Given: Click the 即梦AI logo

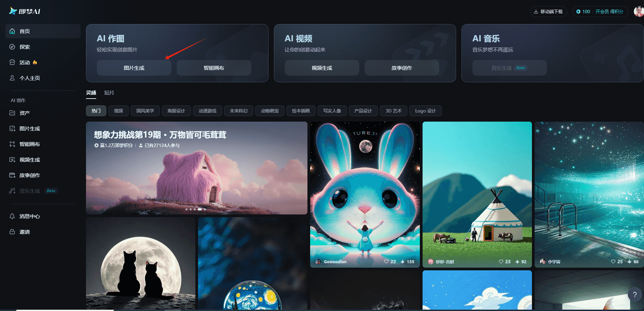Looking at the screenshot, I should point(25,11).
